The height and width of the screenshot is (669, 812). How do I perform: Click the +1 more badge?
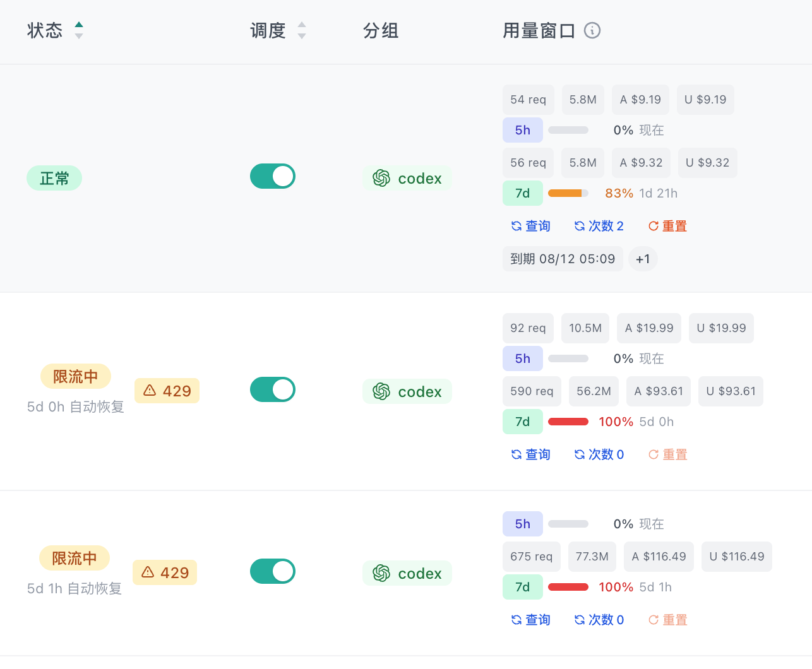point(643,259)
